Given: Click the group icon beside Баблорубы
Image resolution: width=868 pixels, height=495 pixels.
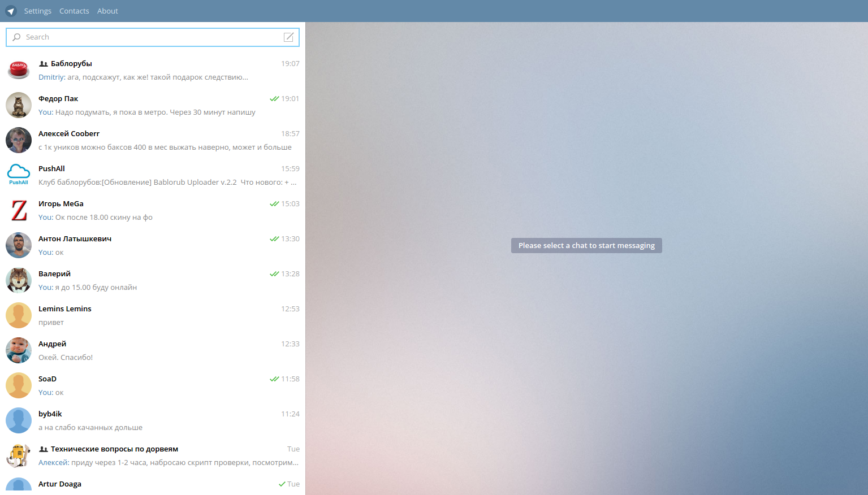Looking at the screenshot, I should click(44, 64).
